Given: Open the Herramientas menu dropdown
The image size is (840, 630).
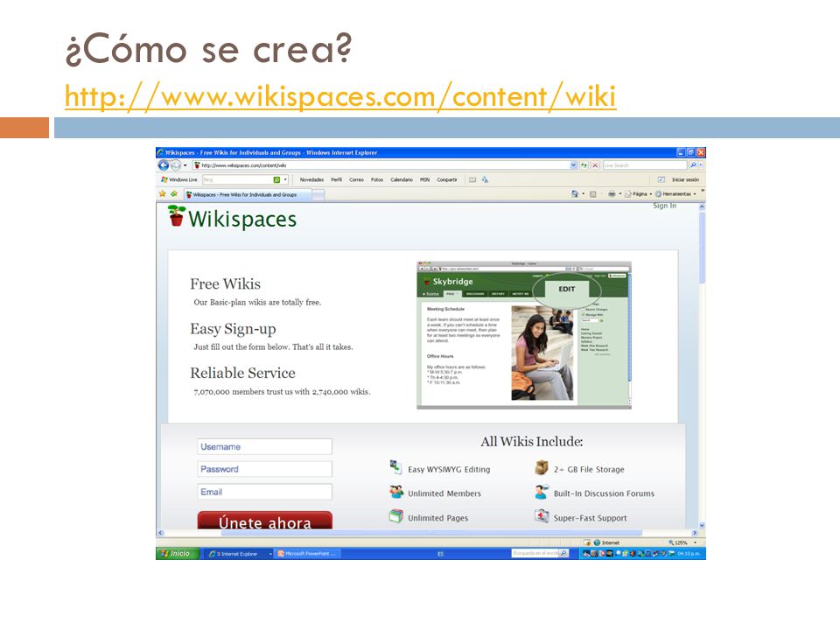Looking at the screenshot, I should 675,194.
